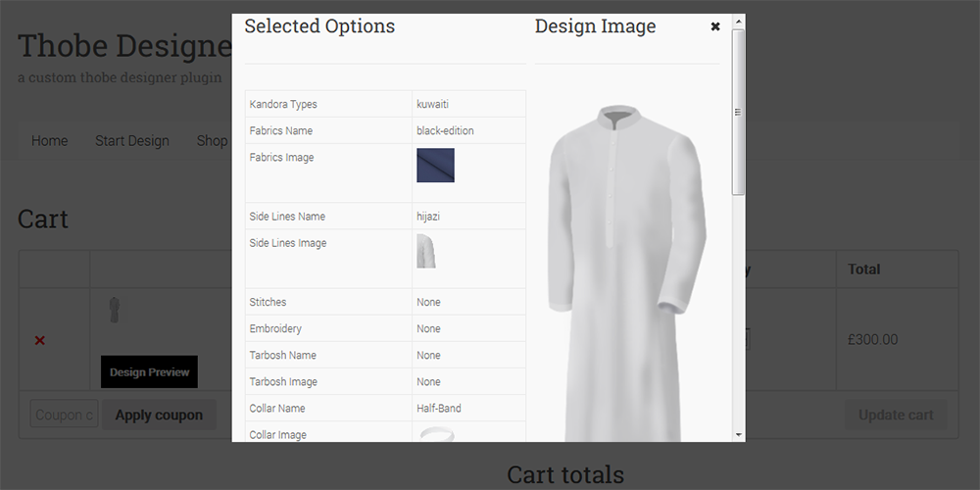The height and width of the screenshot is (490, 980).
Task: Click the blue fabric swatch image
Action: point(436,165)
